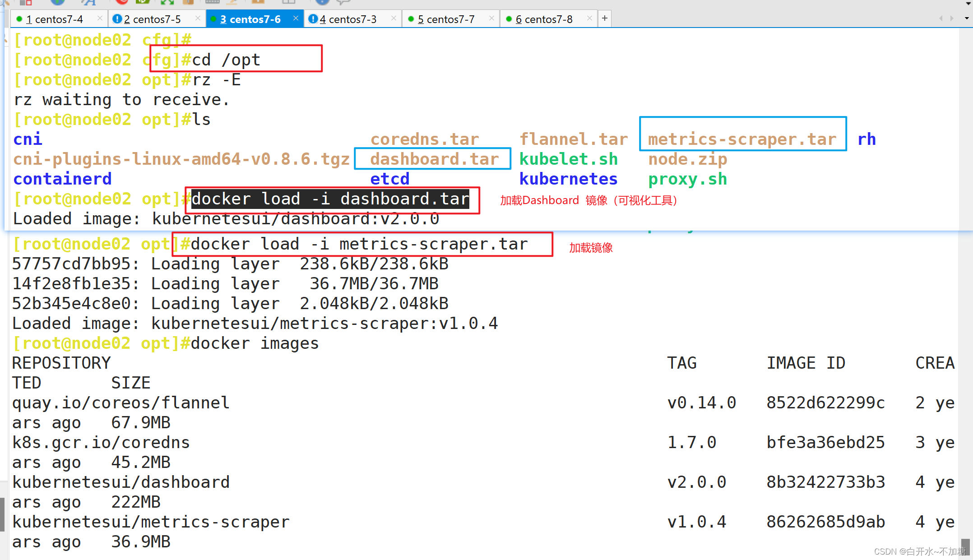Click the terminal vertical scrollbar thumb

tap(965, 547)
